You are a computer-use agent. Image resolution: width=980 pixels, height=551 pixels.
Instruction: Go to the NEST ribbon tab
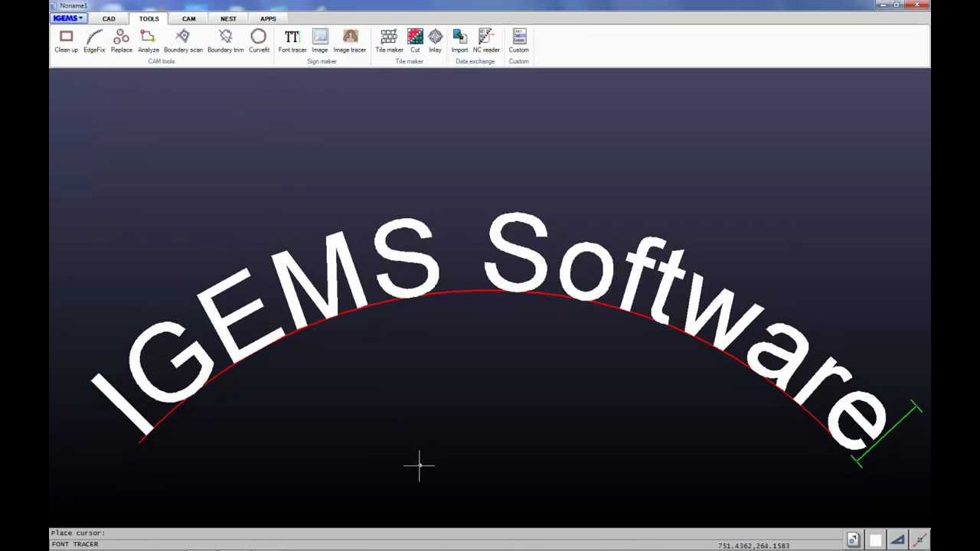tap(228, 18)
